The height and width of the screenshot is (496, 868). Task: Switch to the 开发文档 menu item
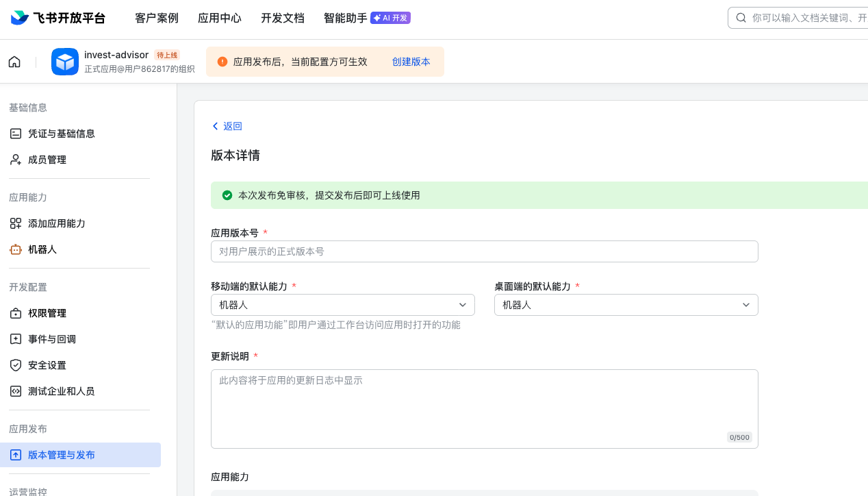coord(282,18)
